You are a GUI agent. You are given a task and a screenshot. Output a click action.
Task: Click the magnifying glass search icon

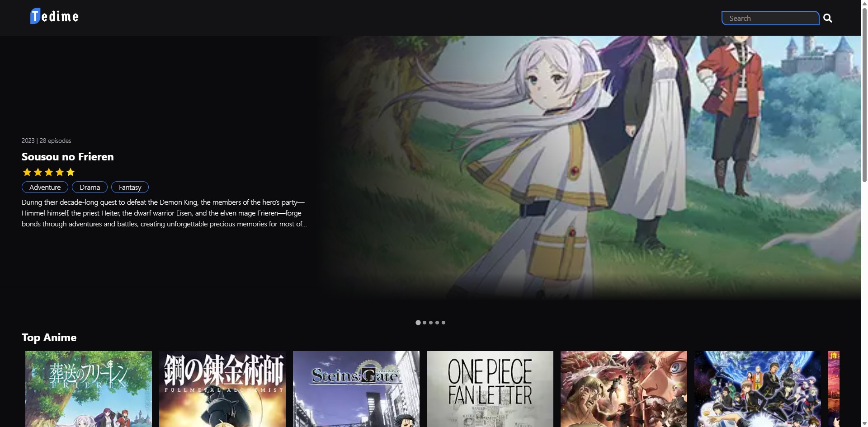(827, 18)
